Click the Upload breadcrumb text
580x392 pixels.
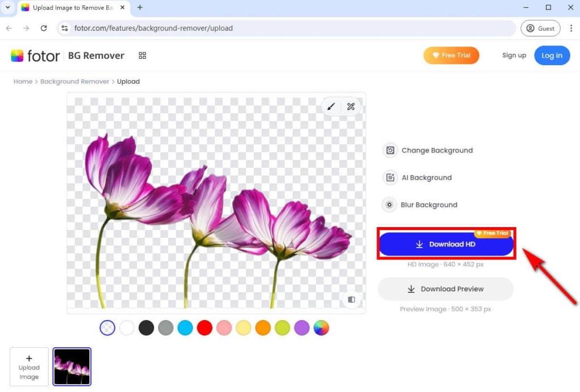click(x=129, y=82)
